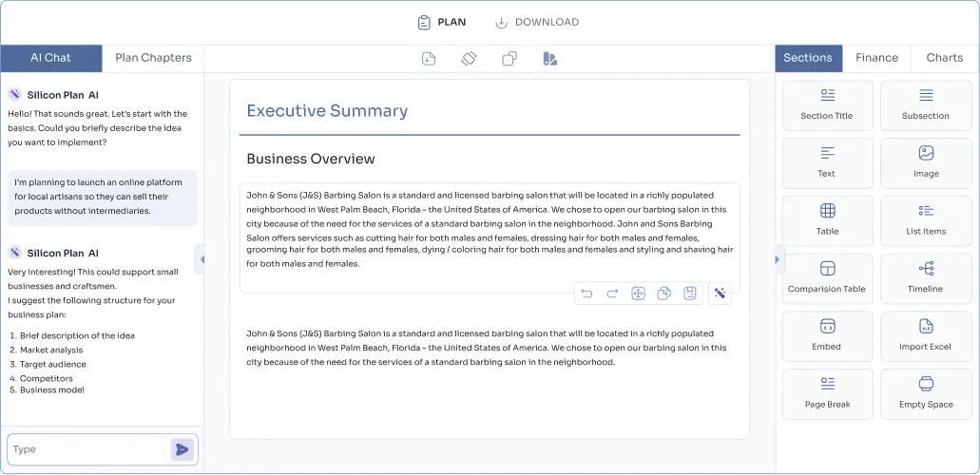Add a Subsection block

click(x=926, y=105)
